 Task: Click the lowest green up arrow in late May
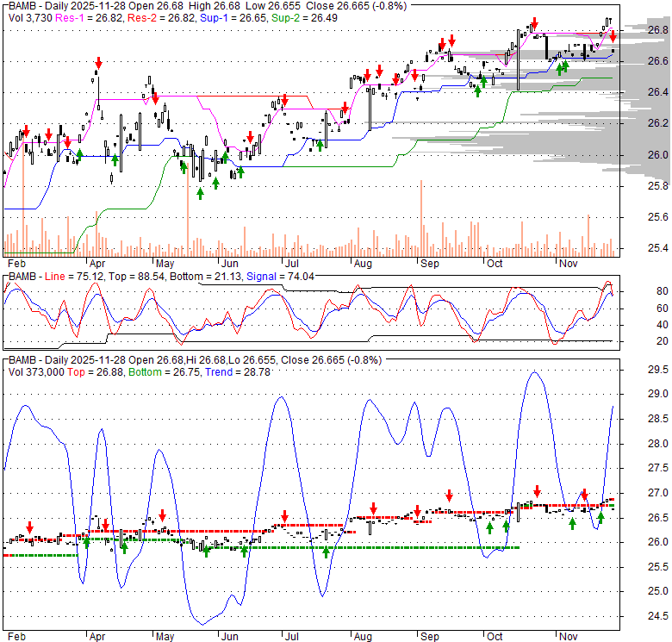point(200,193)
